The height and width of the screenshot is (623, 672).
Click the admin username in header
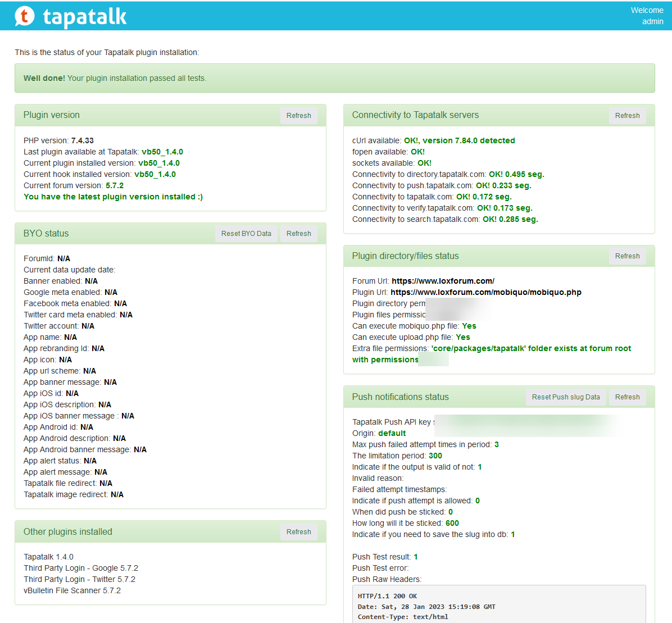pos(652,21)
